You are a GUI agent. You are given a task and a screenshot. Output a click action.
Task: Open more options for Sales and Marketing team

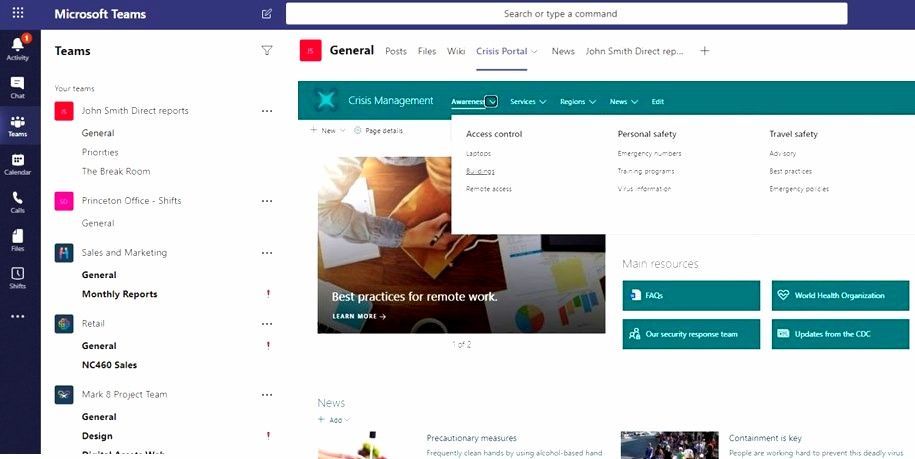tap(267, 253)
